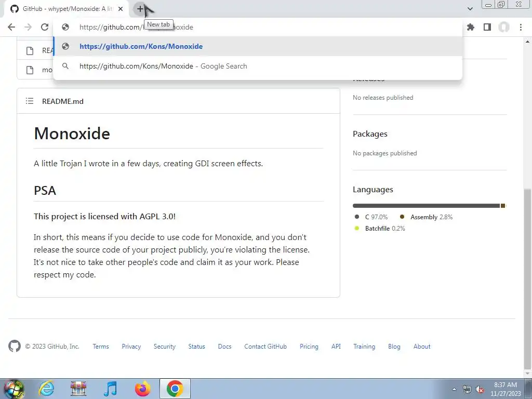Launch Internet Explorer from the taskbar

tap(46, 389)
